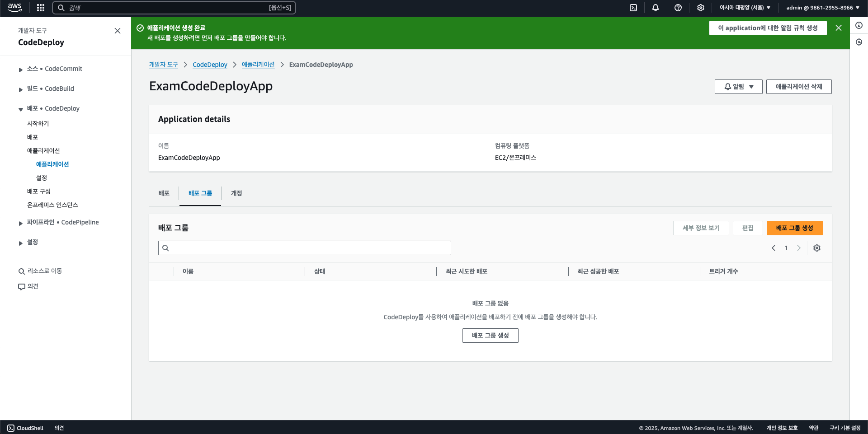Viewport: 868px width, 434px height.
Task: Go to previous page of deployment groups
Action: pos(774,248)
